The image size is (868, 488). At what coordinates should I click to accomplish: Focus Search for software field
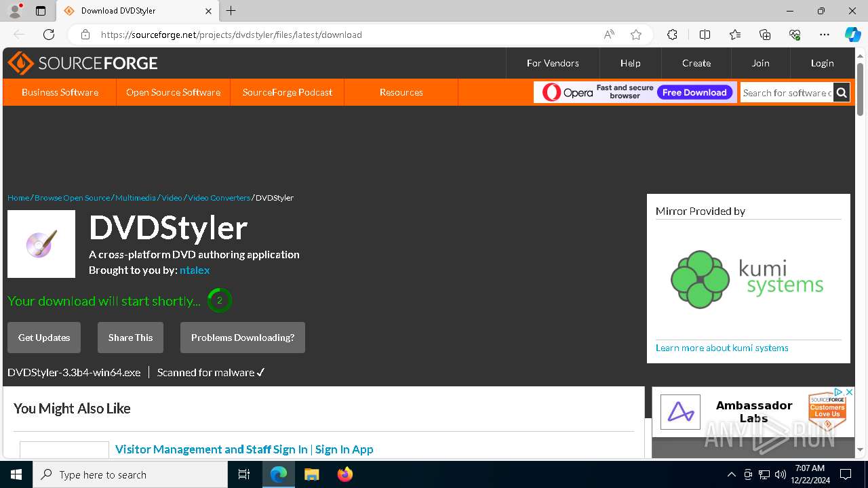787,93
